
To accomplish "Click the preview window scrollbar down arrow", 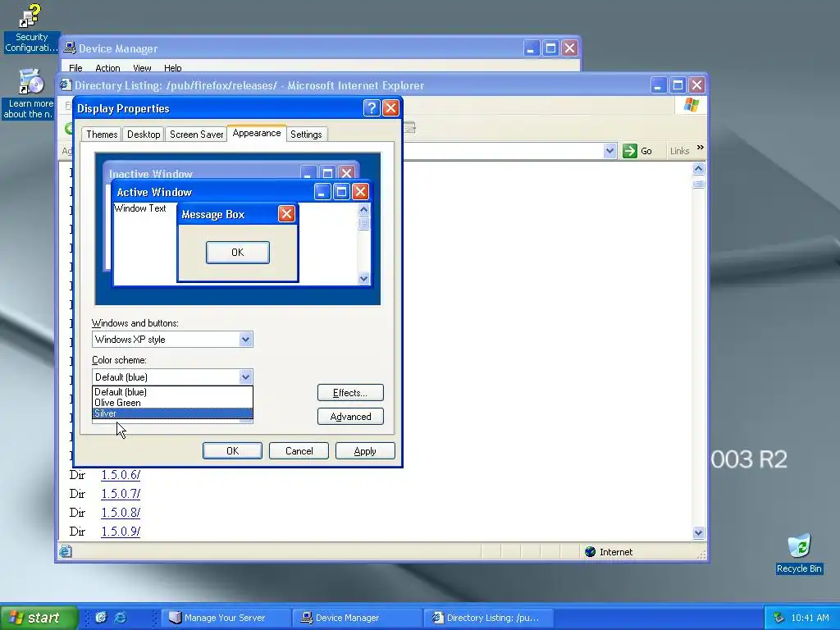I will pyautogui.click(x=363, y=278).
